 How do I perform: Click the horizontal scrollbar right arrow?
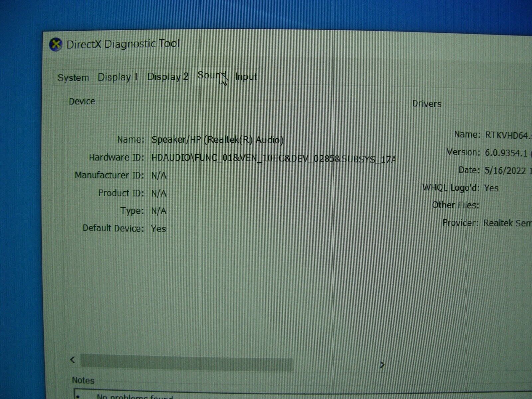(382, 365)
